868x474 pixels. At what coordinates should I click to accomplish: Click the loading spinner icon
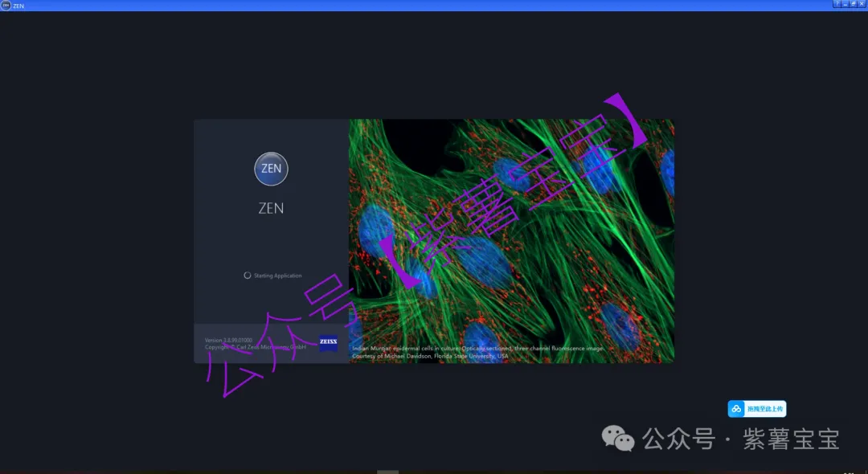tap(248, 276)
